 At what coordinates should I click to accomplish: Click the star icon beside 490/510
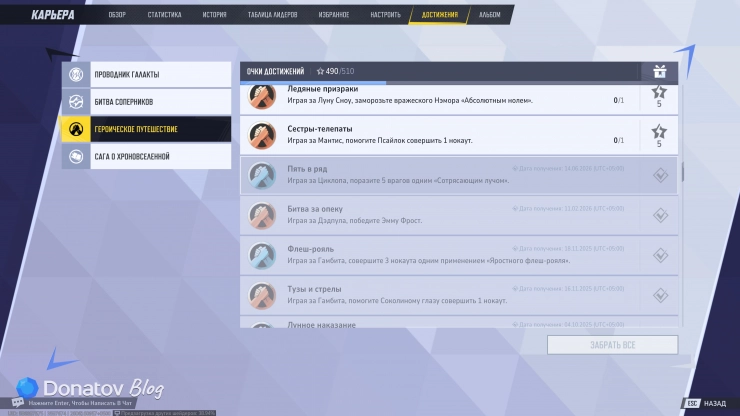point(320,71)
